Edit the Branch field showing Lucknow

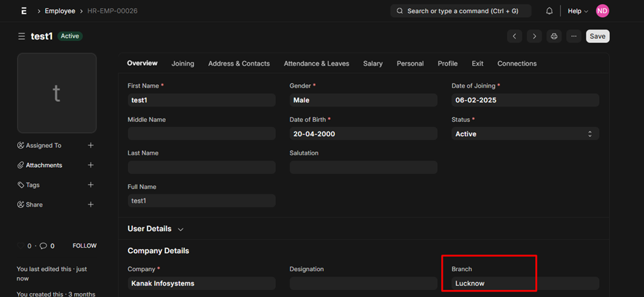tap(525, 283)
